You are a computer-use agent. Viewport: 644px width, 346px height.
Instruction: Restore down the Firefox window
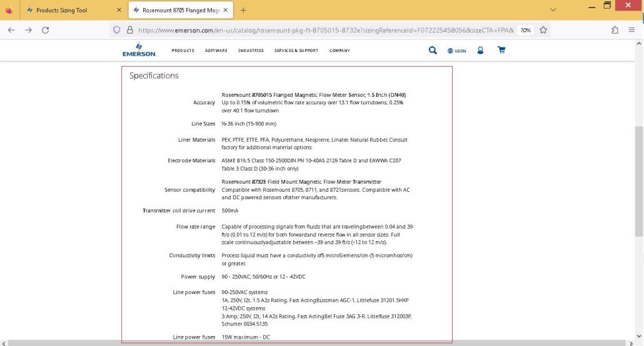coord(608,6)
